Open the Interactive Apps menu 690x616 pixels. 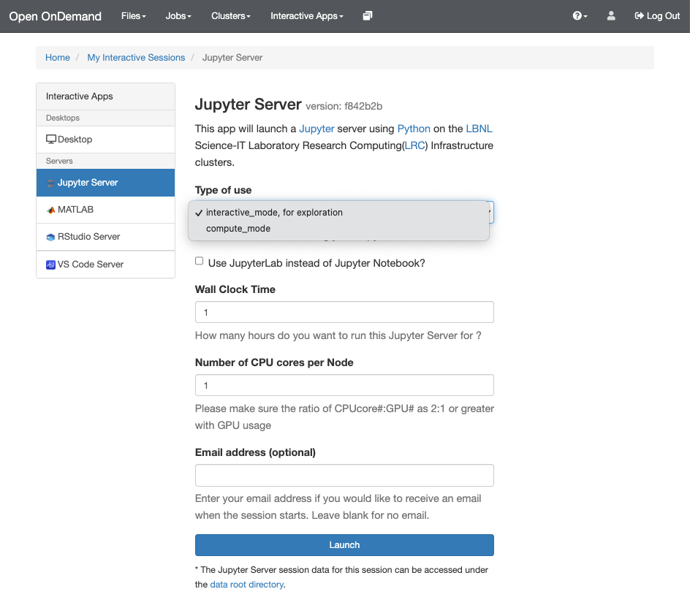(306, 15)
